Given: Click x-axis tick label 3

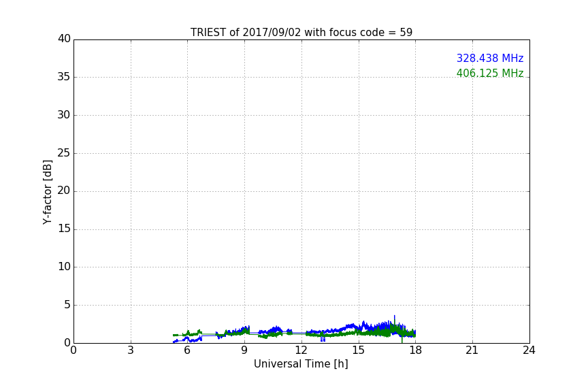Looking at the screenshot, I should tap(131, 350).
